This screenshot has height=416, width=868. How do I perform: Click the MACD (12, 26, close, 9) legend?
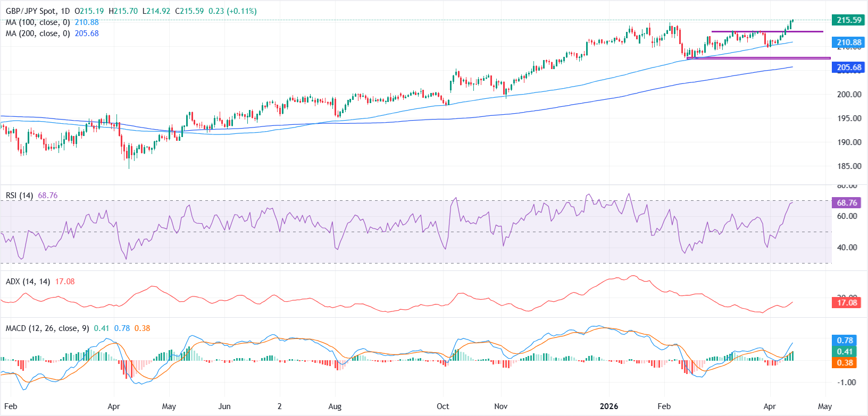coord(47,328)
